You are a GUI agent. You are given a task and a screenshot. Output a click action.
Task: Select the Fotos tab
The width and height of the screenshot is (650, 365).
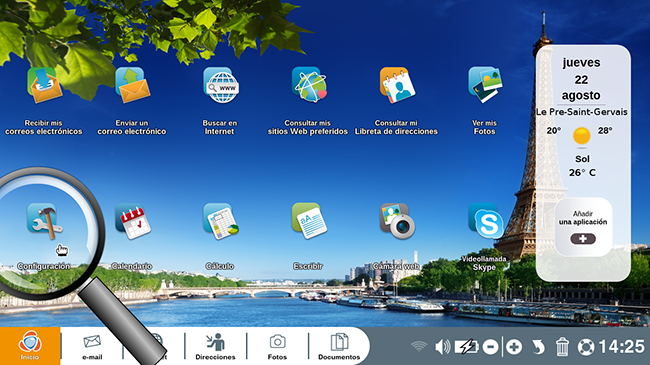point(277,347)
